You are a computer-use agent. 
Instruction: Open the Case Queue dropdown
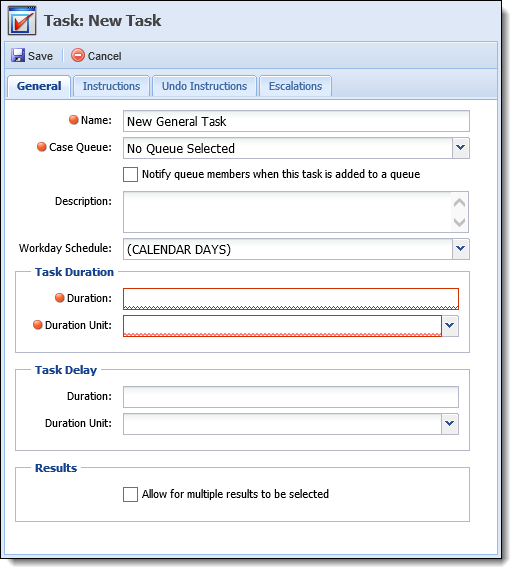click(461, 148)
